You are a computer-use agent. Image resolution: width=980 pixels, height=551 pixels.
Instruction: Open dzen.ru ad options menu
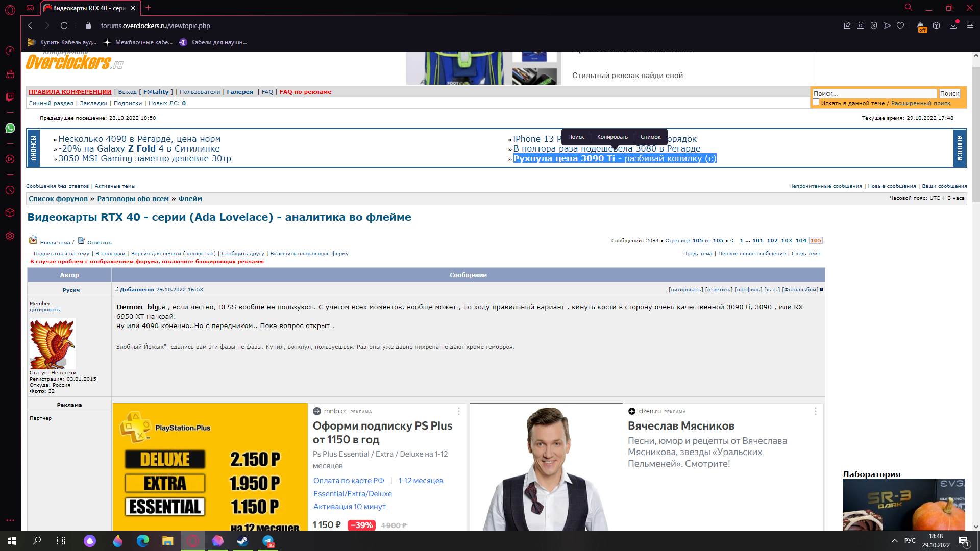coord(815,411)
